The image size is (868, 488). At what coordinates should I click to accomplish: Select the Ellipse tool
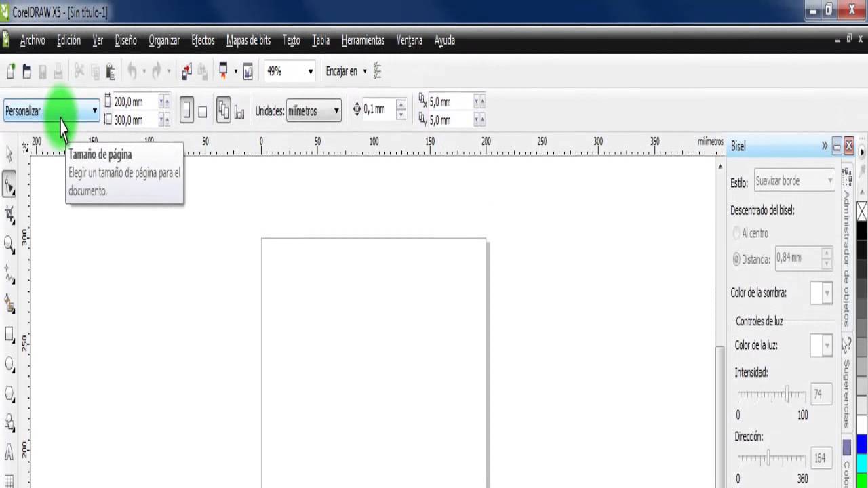coord(9,364)
